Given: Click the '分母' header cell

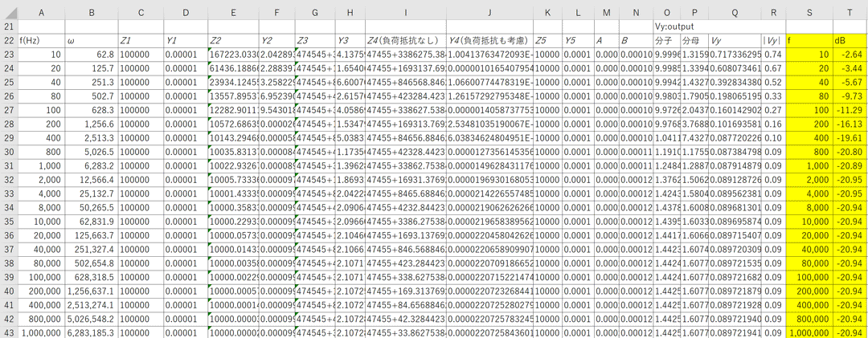Looking at the screenshot, I should click(694, 41).
